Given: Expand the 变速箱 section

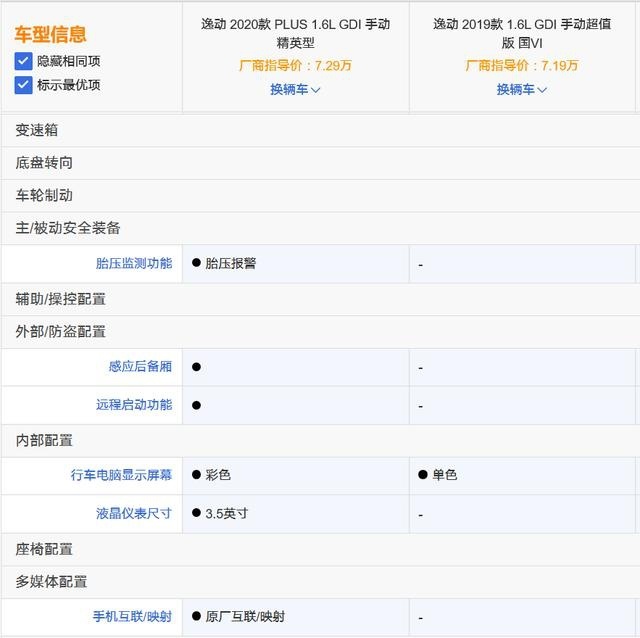Looking at the screenshot, I should tap(320, 131).
